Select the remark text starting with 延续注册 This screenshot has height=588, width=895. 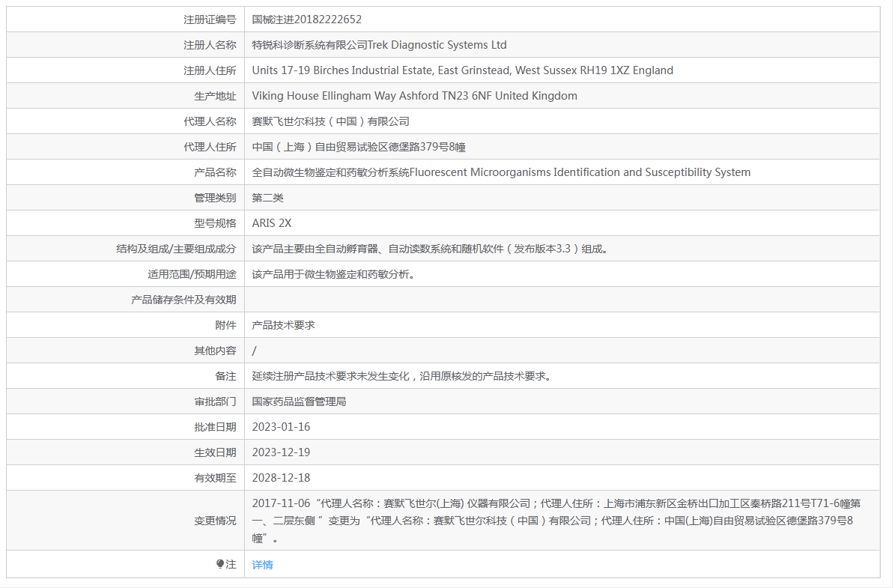(x=402, y=376)
